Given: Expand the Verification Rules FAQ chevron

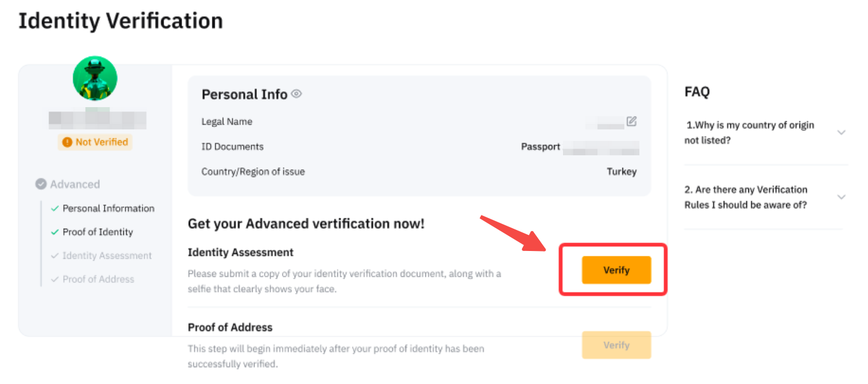Looking at the screenshot, I should [841, 197].
